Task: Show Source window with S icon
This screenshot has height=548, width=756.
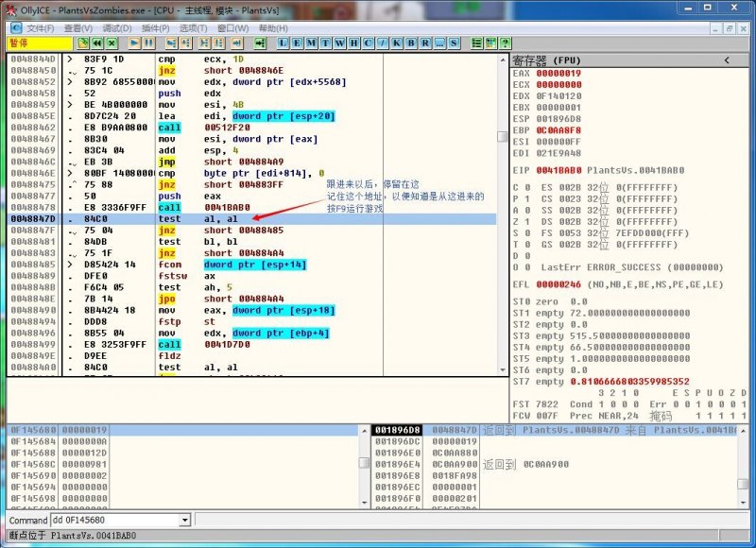Action: pos(454,43)
